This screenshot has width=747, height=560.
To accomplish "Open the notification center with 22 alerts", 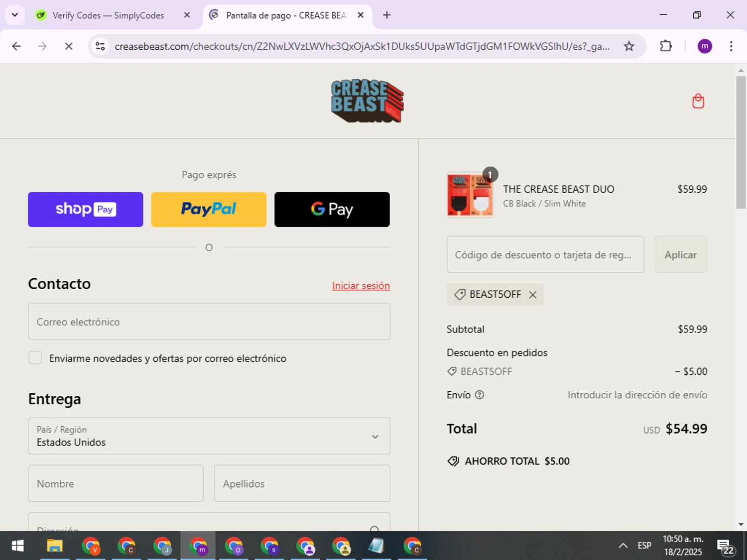I will pyautogui.click(x=726, y=547).
